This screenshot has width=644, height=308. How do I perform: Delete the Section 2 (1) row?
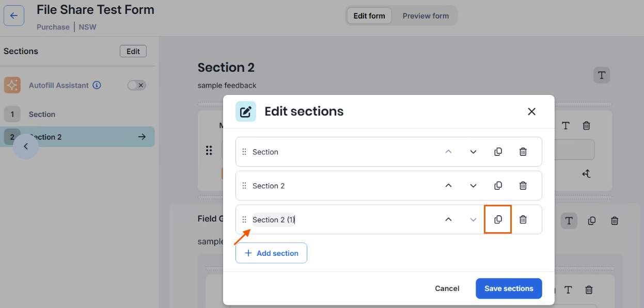click(x=523, y=220)
